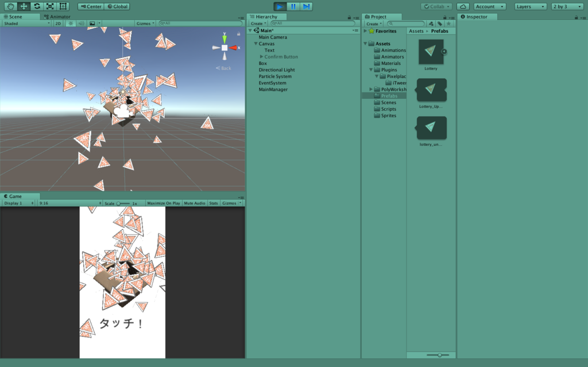Open the Cloud services button
Viewport: 588px width, 367px height.
[x=463, y=6]
